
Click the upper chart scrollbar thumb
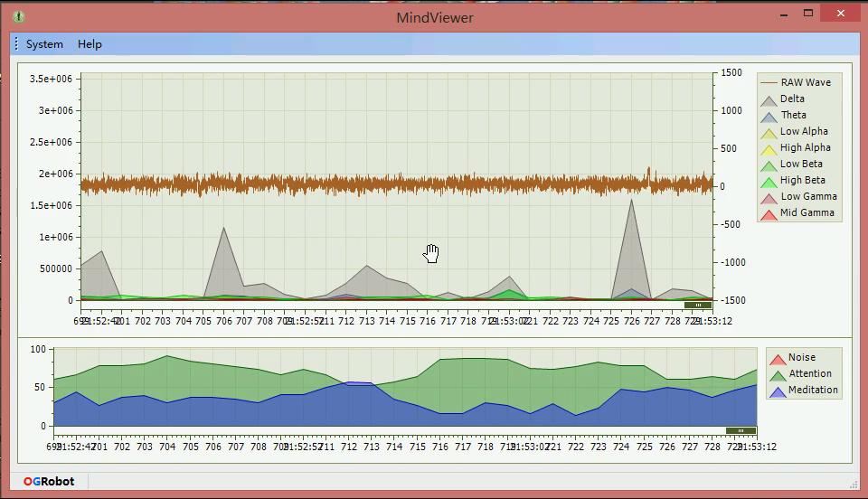pyautogui.click(x=698, y=305)
